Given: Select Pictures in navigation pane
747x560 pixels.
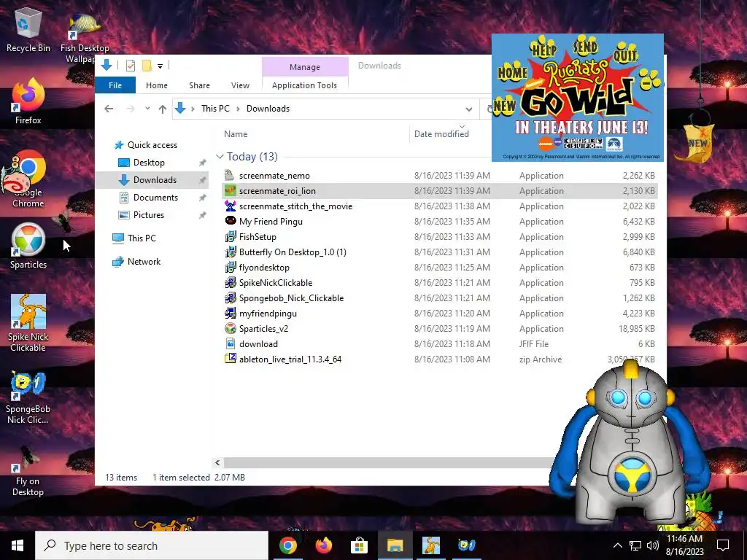Looking at the screenshot, I should click(149, 215).
